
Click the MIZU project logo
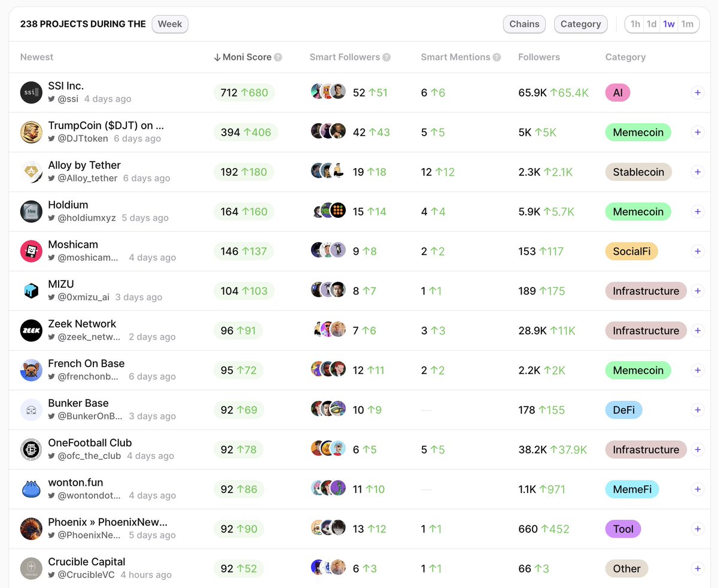point(31,291)
